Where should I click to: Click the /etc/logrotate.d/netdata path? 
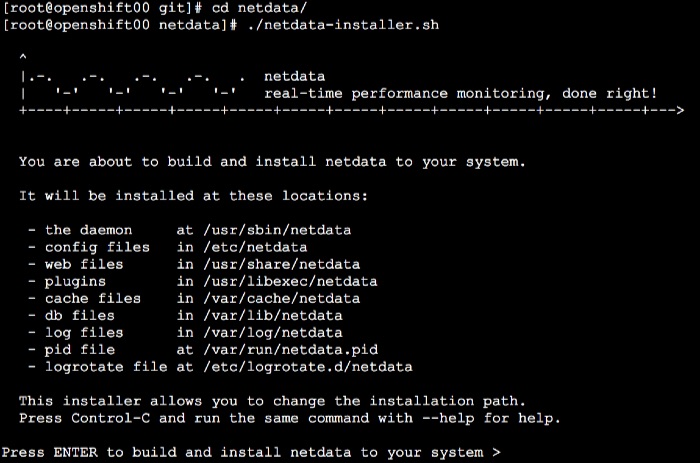click(308, 367)
